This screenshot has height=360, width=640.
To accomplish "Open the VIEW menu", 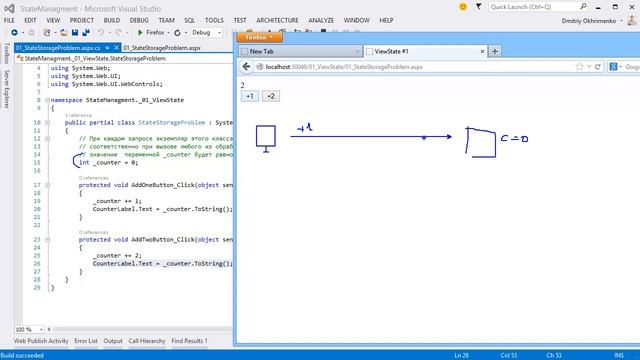I will 53,20.
